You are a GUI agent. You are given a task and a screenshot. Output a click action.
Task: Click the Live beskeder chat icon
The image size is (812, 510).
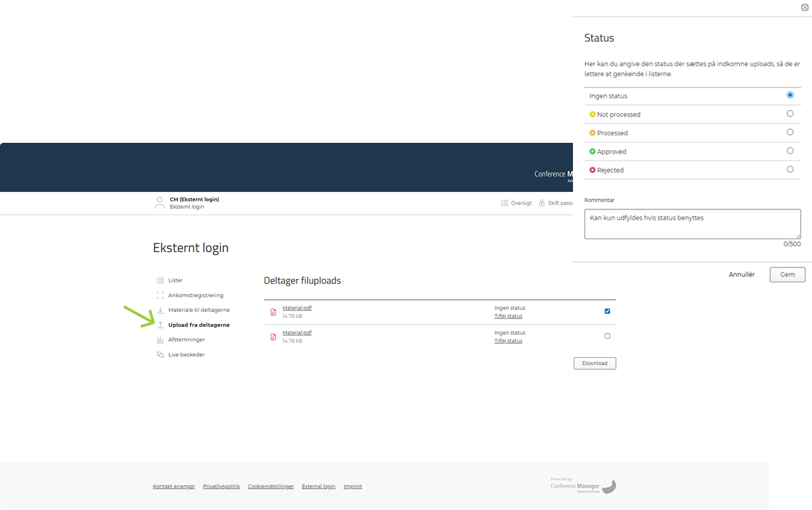(160, 354)
